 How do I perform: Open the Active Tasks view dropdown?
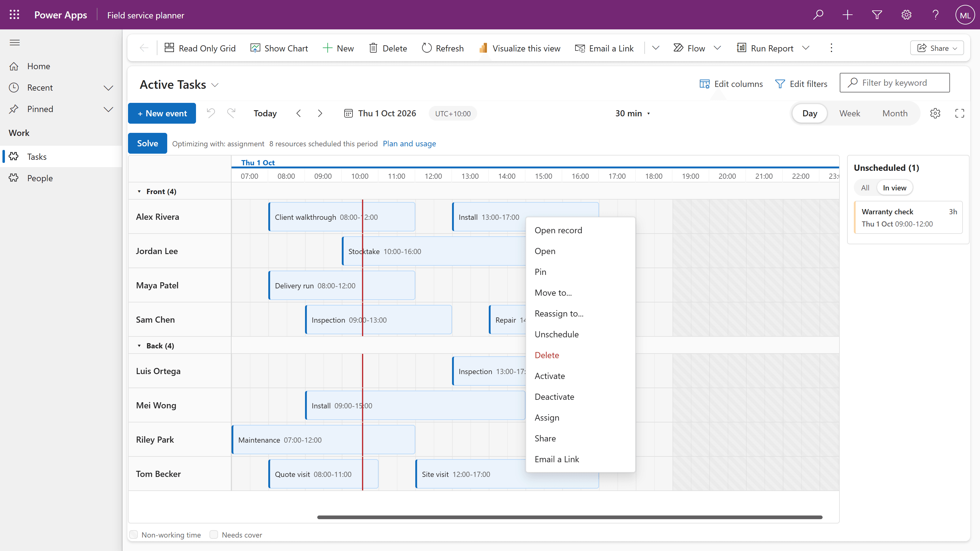click(x=215, y=85)
